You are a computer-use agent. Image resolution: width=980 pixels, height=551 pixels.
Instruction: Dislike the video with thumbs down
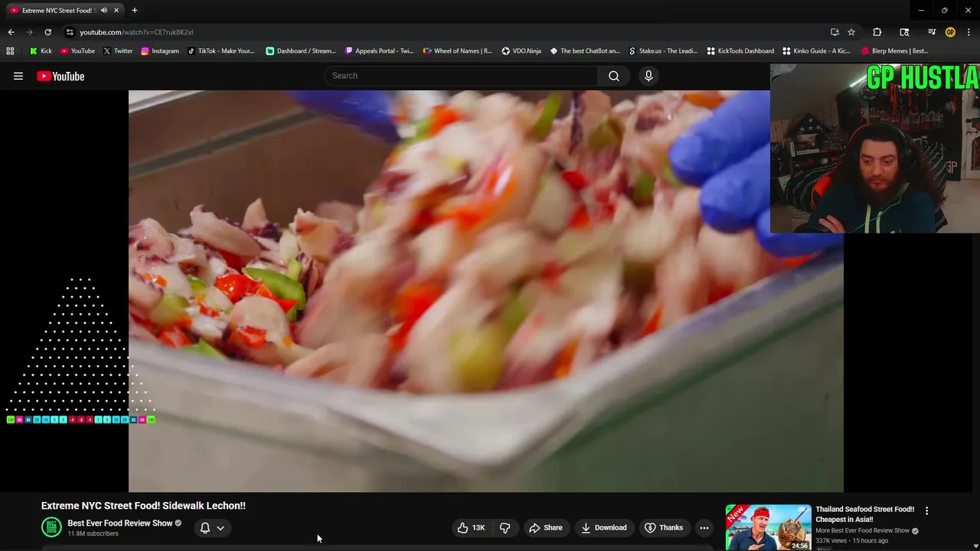[x=505, y=527]
